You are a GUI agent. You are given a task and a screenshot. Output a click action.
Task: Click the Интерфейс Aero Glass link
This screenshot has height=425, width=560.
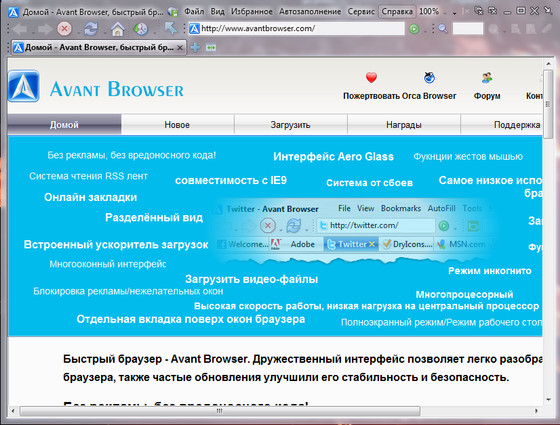[333, 156]
